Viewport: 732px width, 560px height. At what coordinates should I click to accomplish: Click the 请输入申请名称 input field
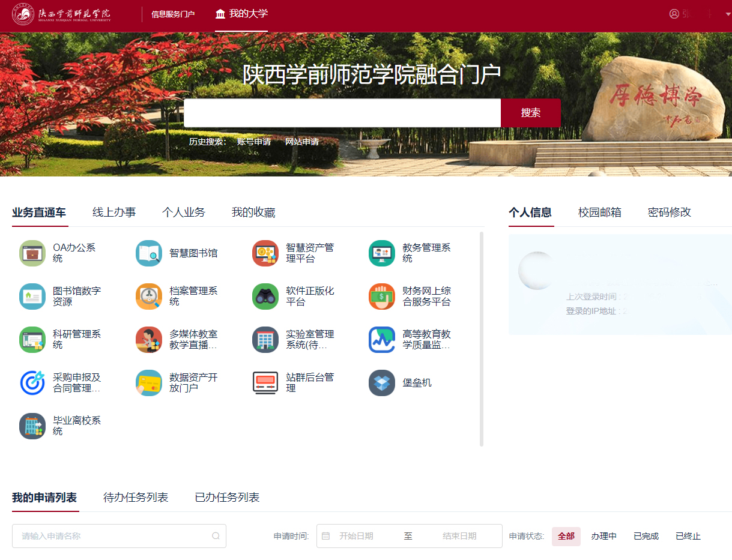[x=114, y=536]
